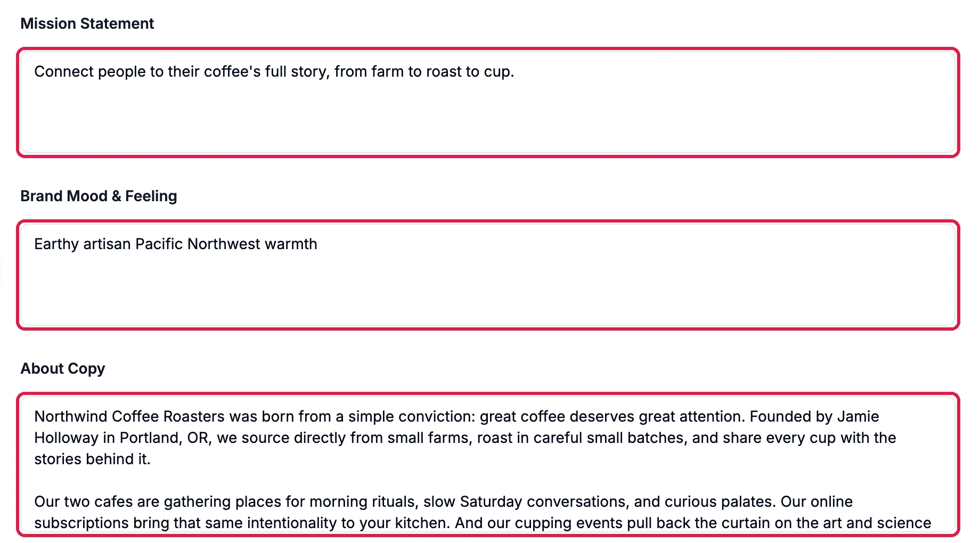Click the line "stories behind it."
The height and width of the screenshot is (543, 980).
pyautogui.click(x=92, y=459)
